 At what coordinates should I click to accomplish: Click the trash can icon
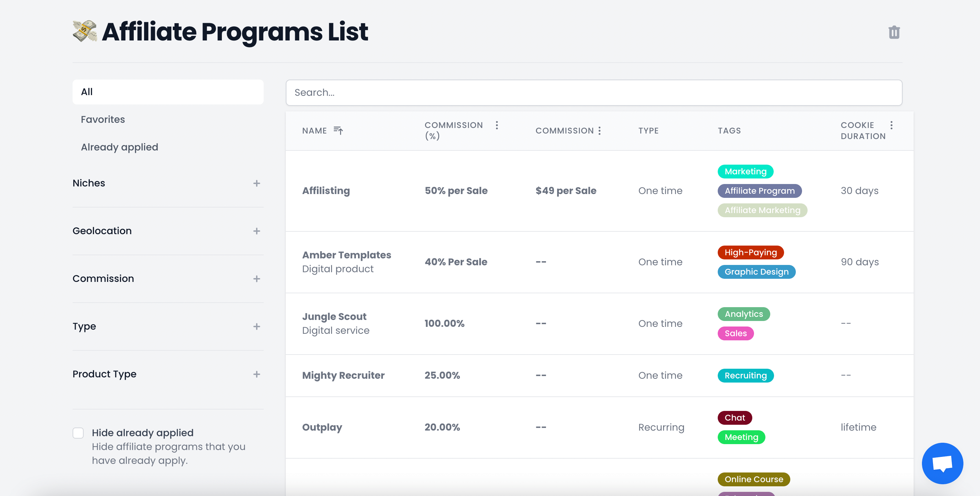click(894, 33)
